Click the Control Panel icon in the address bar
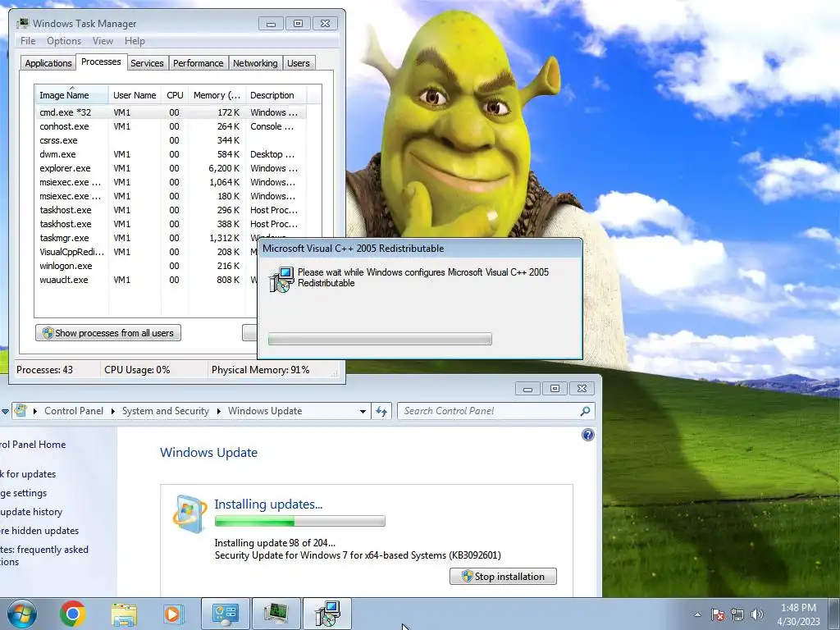Screen dimensions: 840x630 pyautogui.click(x=21, y=411)
